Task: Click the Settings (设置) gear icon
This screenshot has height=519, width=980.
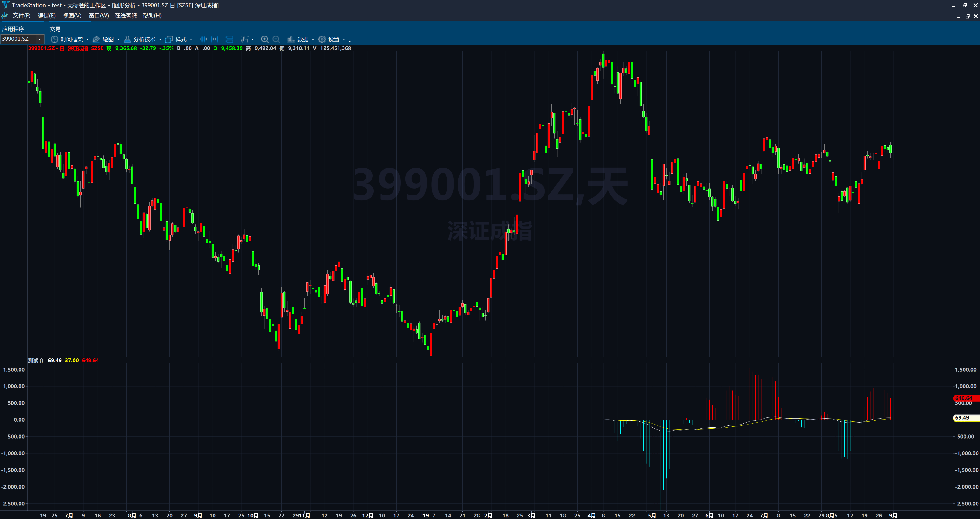Action: pos(322,39)
